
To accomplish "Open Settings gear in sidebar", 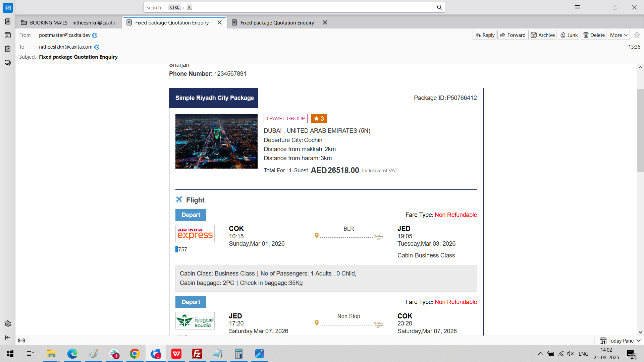I will [x=7, y=324].
